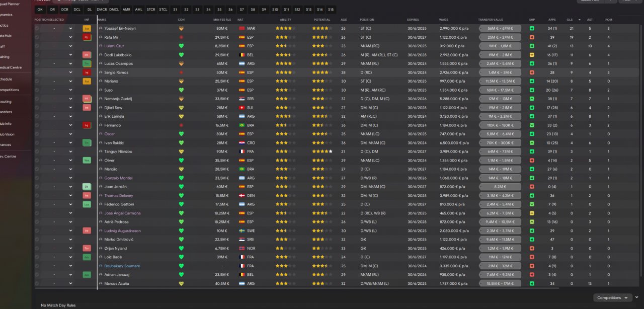Click the player icon beside Sergio Ramos
The height and width of the screenshot is (309, 644).
tap(101, 72)
